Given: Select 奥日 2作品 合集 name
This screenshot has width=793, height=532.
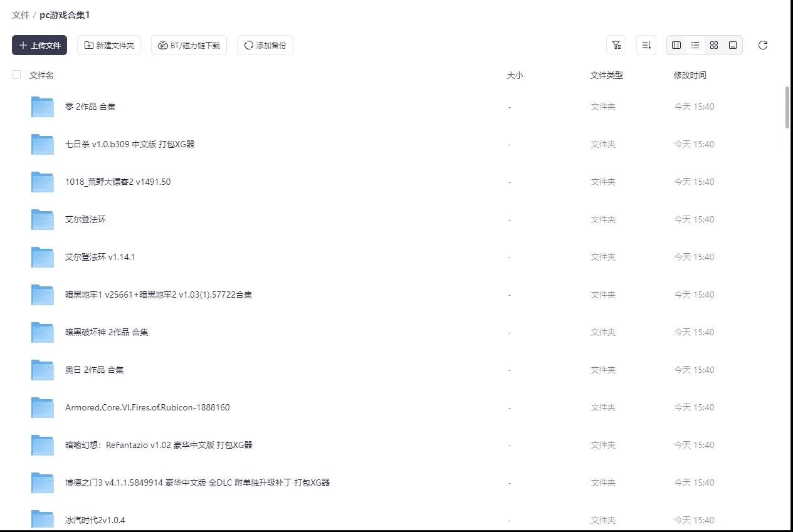Looking at the screenshot, I should pyautogui.click(x=95, y=370).
